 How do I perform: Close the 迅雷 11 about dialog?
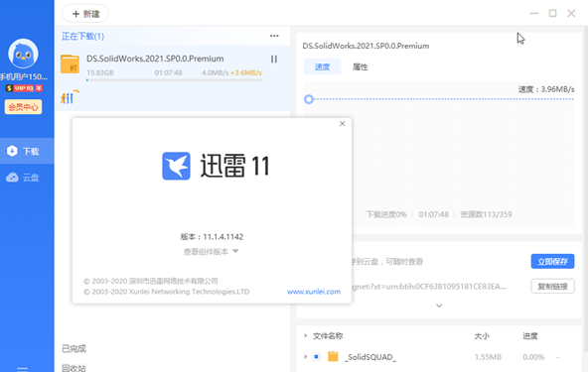click(342, 124)
